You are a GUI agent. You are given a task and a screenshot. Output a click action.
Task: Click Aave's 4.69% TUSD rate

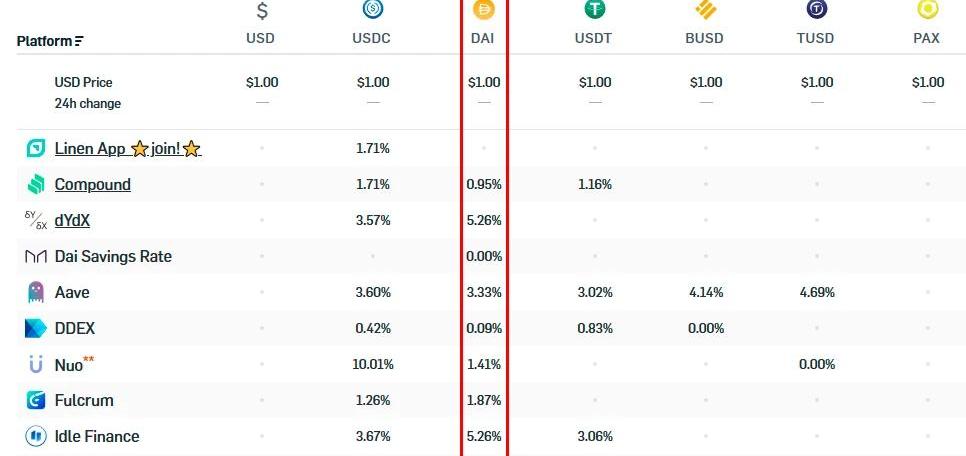(x=816, y=292)
